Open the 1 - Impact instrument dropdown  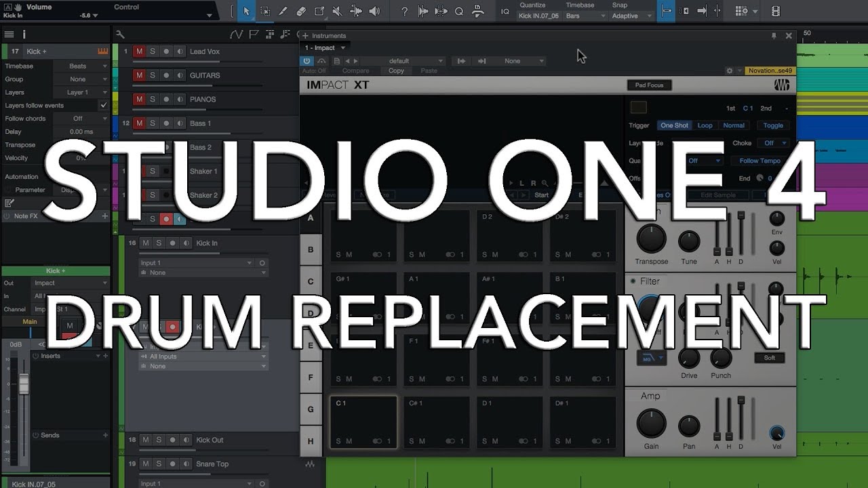(325, 48)
